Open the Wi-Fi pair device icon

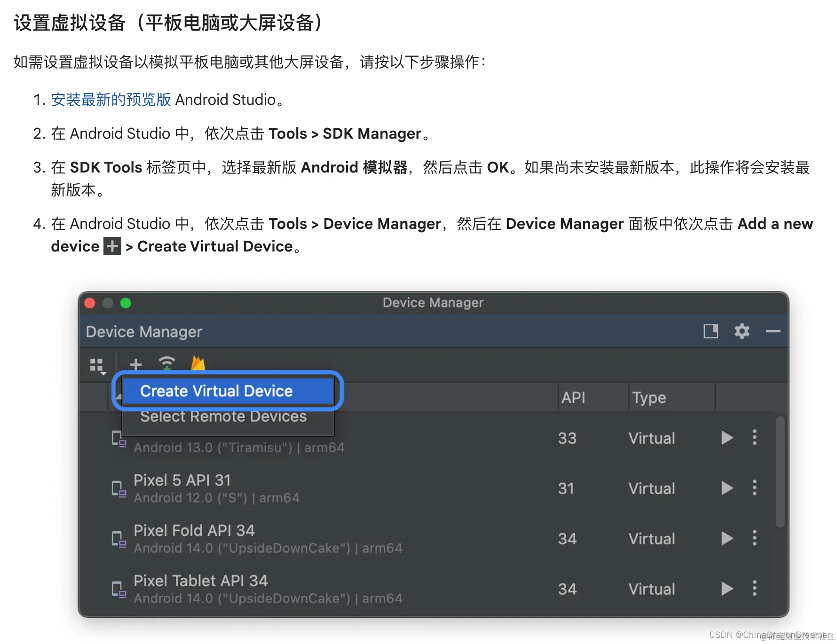pyautogui.click(x=167, y=364)
